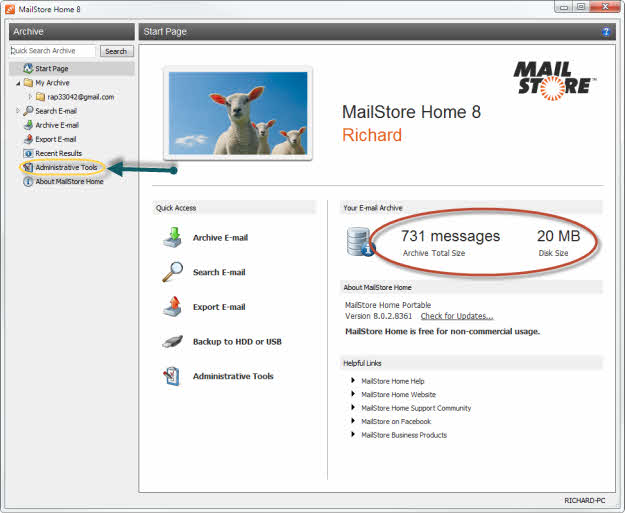Focus the Quick Search Archive field

(53, 51)
